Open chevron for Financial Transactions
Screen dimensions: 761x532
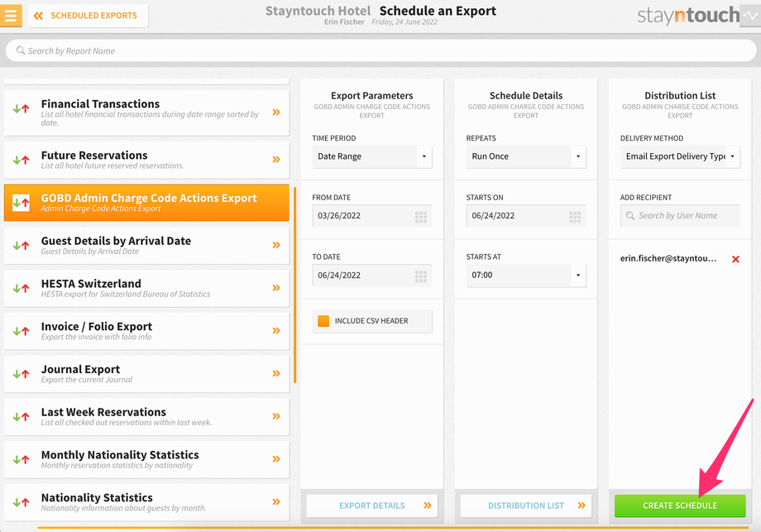[276, 113]
